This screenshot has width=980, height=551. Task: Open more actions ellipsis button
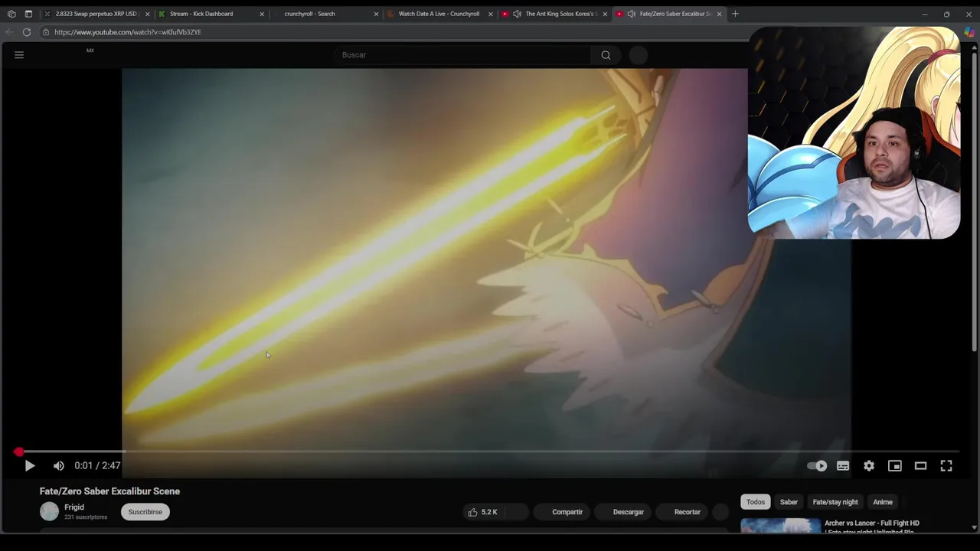720,512
